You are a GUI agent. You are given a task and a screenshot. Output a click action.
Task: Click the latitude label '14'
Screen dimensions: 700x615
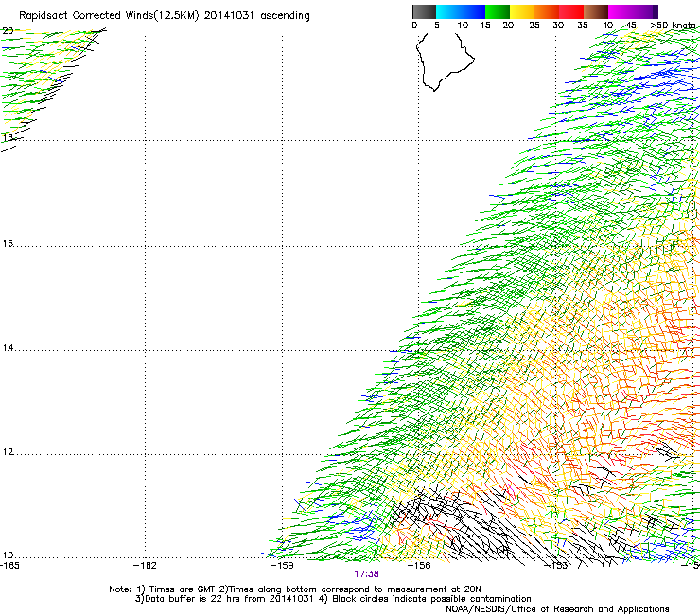pos(8,348)
